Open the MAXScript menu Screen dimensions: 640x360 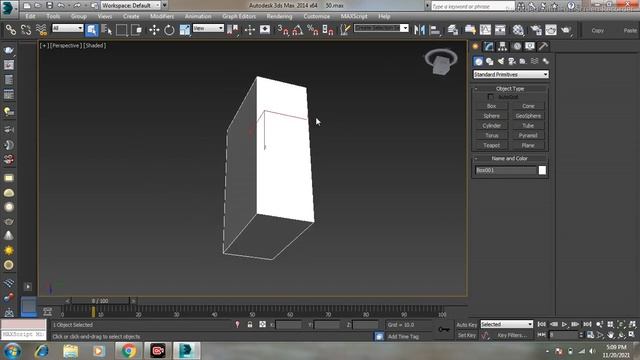pos(354,16)
